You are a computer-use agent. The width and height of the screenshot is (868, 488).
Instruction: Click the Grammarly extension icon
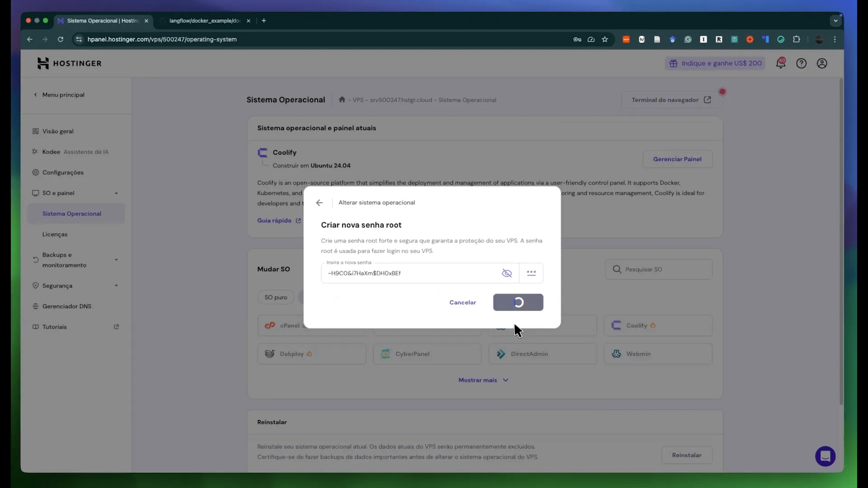click(x=688, y=39)
